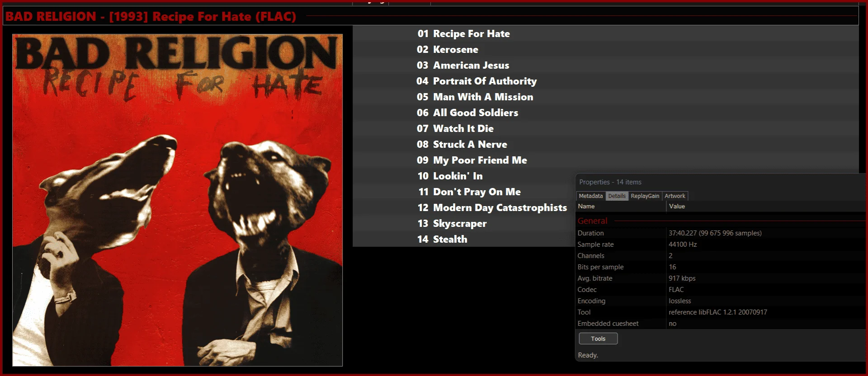Click the Properties - 14 items title
The width and height of the screenshot is (868, 376).
[x=610, y=182]
